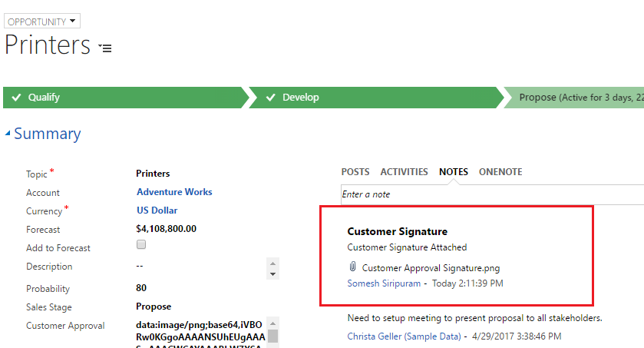Open Customer Approval Signature.png attachment
The width and height of the screenshot is (644, 348).
click(x=431, y=268)
